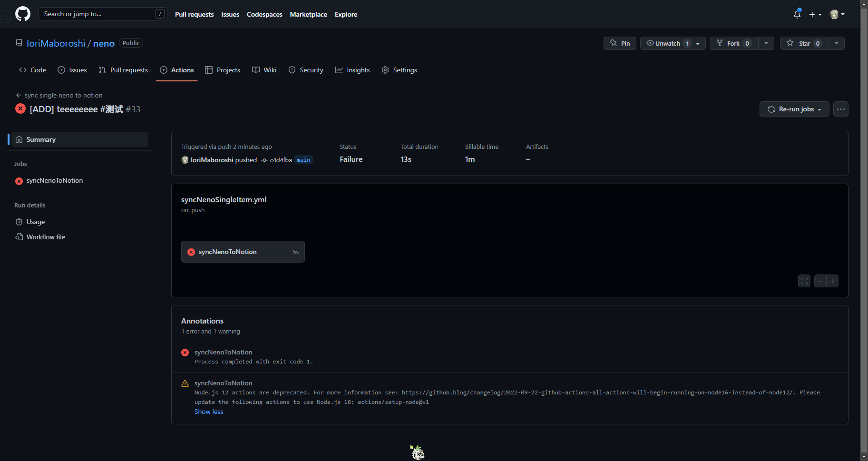This screenshot has height=461, width=868.
Task: Click the syncNenoSingleItem.yml workflow name
Action: pos(224,199)
